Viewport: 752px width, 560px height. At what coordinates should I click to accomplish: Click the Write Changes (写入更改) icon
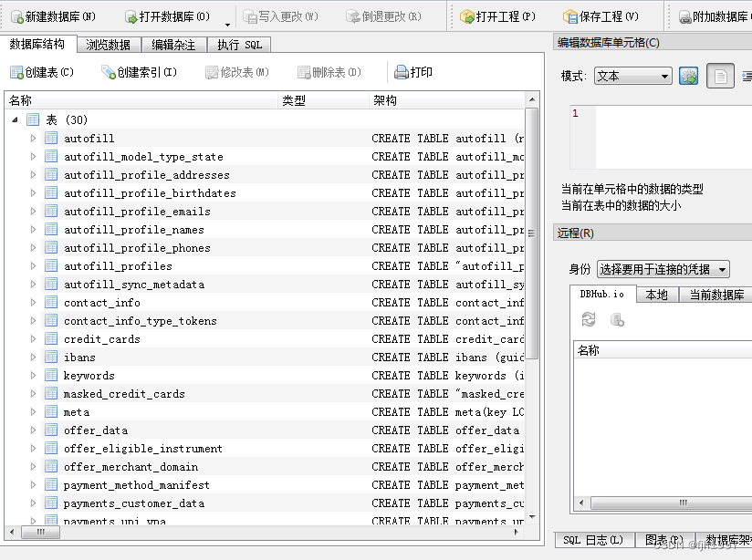(x=250, y=17)
